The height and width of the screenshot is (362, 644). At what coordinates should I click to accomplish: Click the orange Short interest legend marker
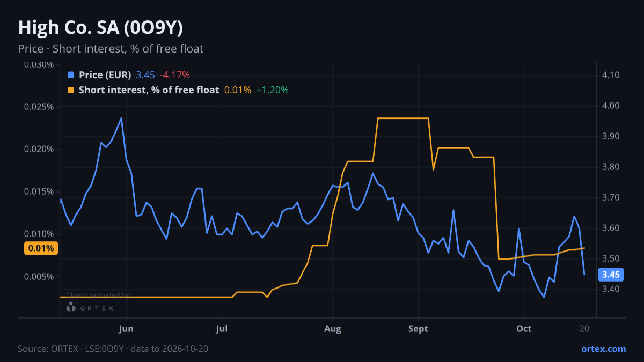point(71,90)
